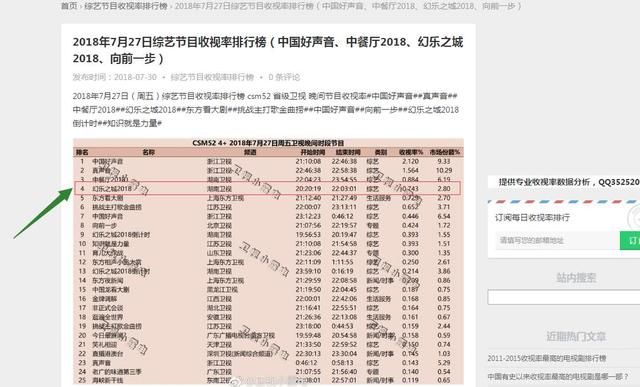
Task: Click 山东卫视 channel in the rank 11 row
Action: 219,253
